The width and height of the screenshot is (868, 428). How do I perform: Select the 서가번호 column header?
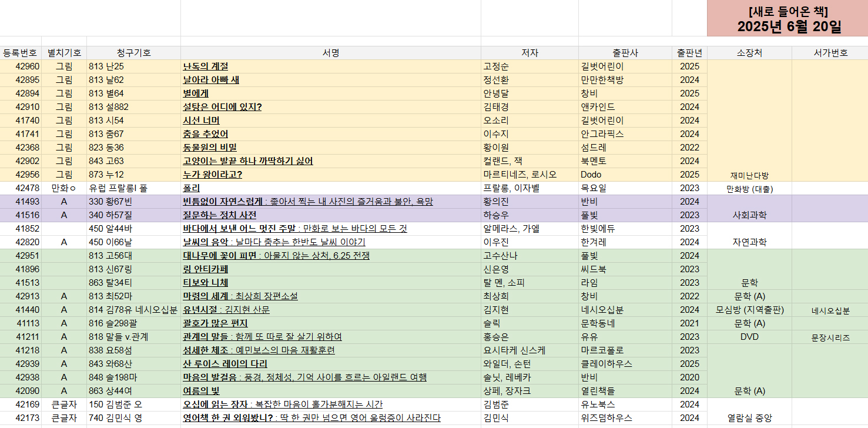(830, 53)
